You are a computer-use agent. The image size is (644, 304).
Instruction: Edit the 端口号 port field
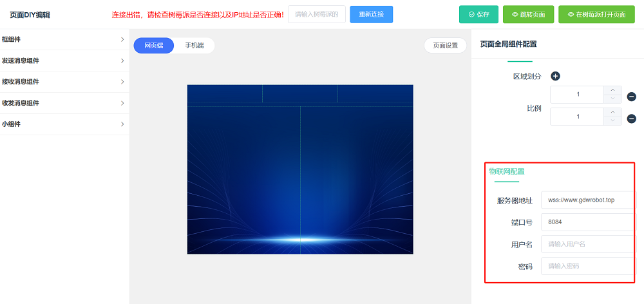588,222
